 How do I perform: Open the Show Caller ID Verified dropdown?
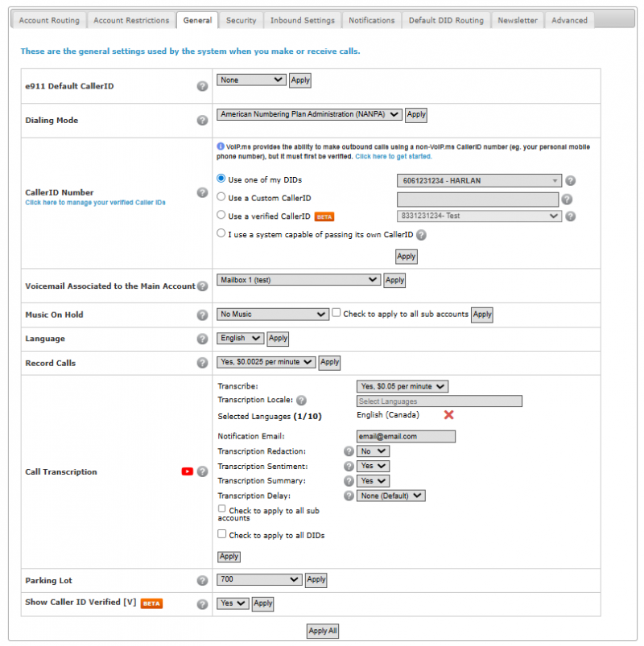233,603
